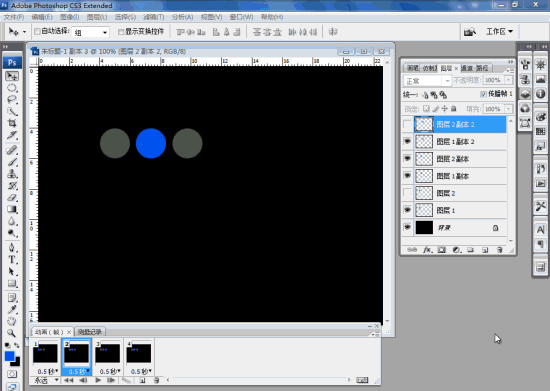Open the 文件(F) menu
Viewport: 550px width, 391px height.
[14, 17]
